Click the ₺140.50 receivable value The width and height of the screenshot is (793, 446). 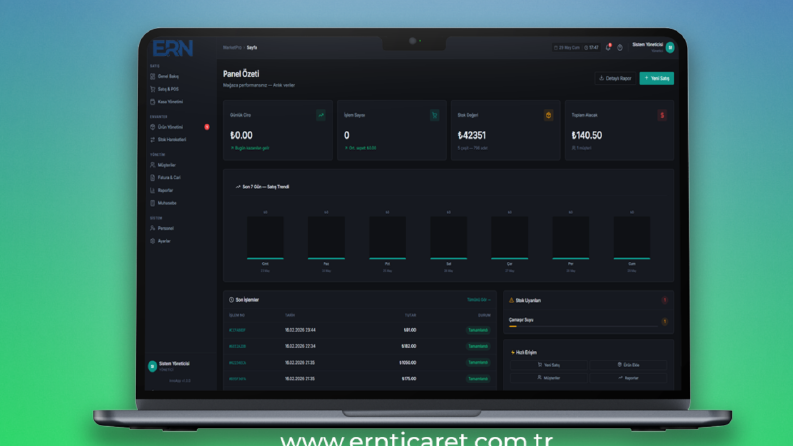(587, 136)
